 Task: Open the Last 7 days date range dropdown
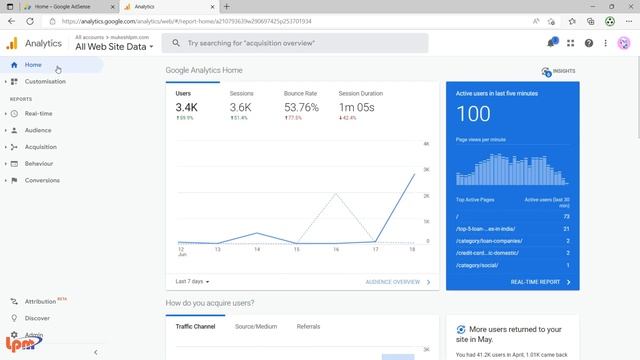[x=192, y=282]
